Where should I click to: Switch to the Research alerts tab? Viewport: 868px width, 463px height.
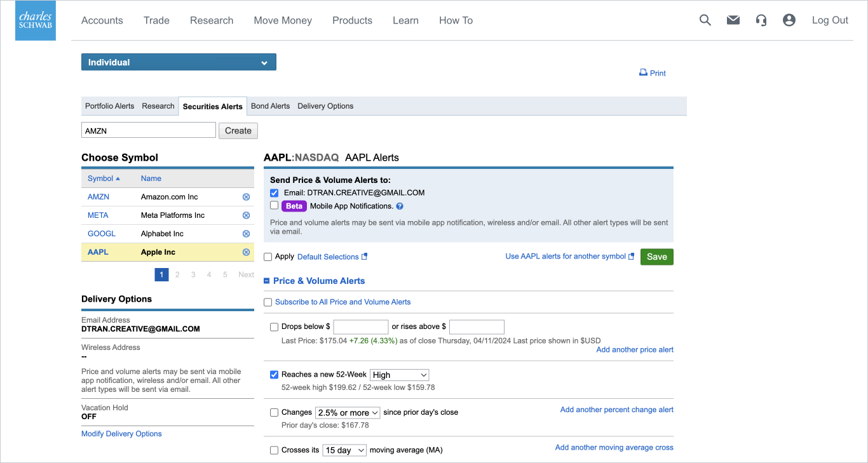click(x=158, y=106)
